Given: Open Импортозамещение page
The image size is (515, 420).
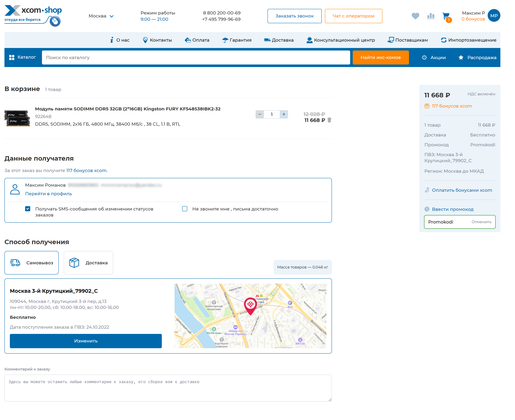Looking at the screenshot, I should click(x=469, y=40).
